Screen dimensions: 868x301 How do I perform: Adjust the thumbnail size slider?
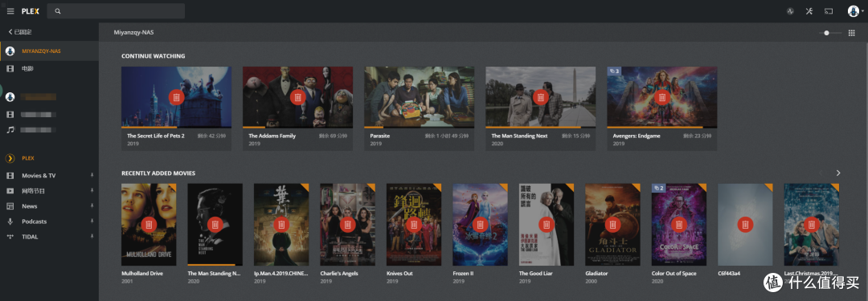tap(830, 33)
